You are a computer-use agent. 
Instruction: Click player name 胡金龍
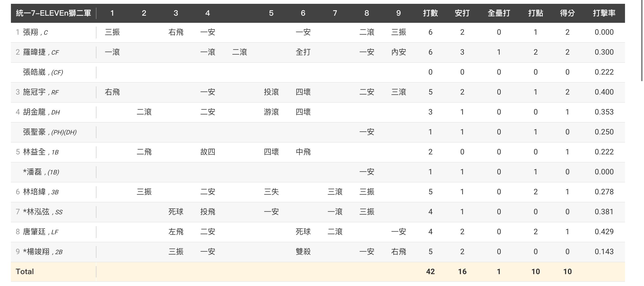[34, 112]
